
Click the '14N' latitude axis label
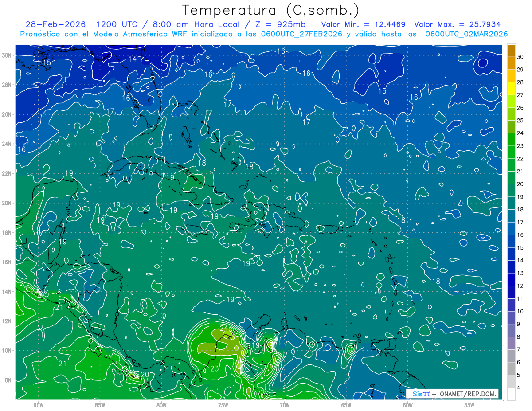point(7,292)
